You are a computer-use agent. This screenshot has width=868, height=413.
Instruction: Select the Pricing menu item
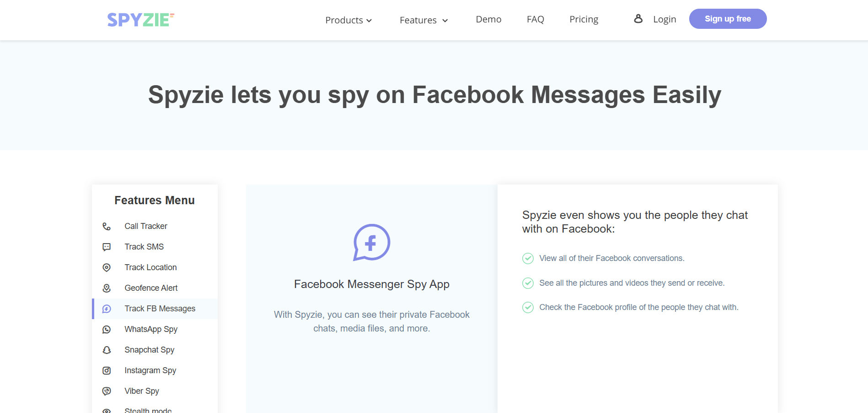(x=584, y=19)
